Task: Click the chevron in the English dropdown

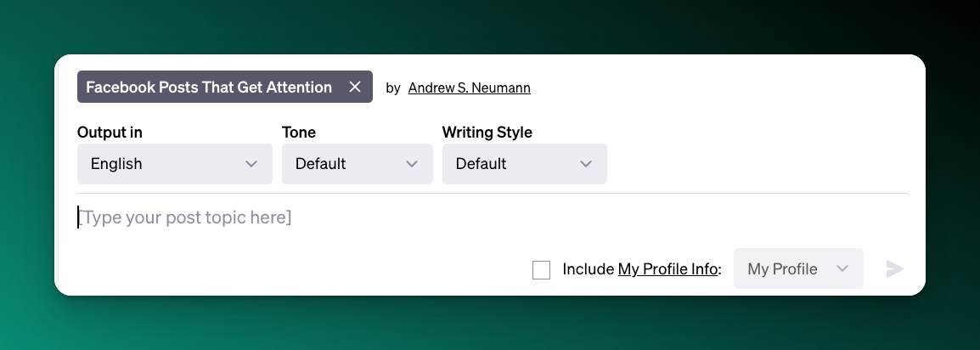Action: coord(251,164)
